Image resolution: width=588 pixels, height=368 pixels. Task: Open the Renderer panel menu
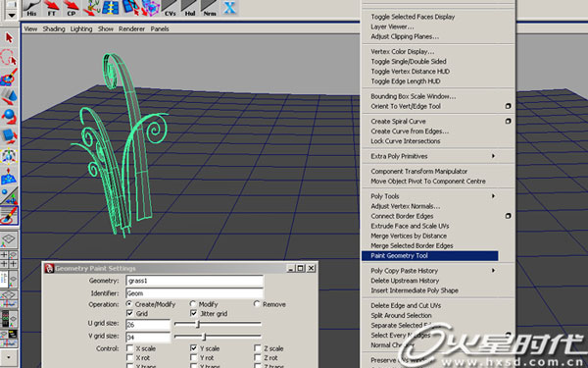tap(131, 28)
